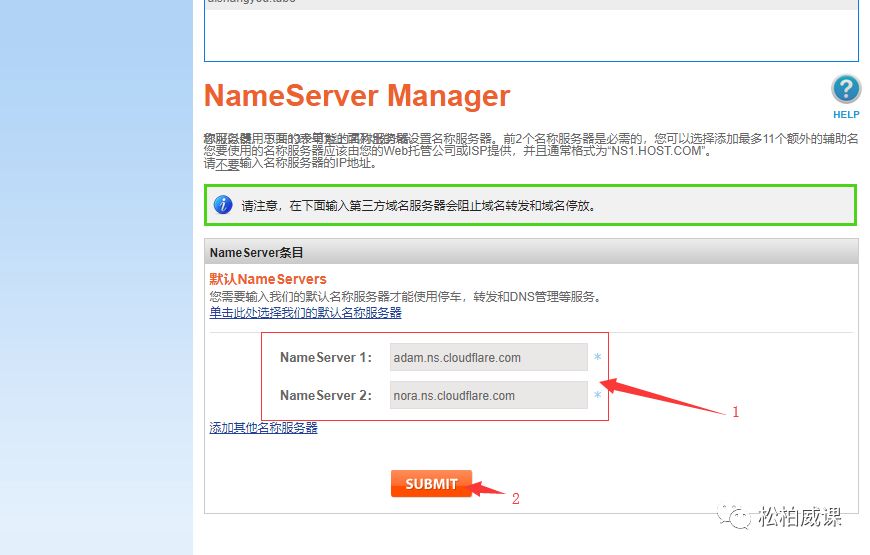Click the green-bordered notice message text
The image size is (870, 555).
coord(424,206)
